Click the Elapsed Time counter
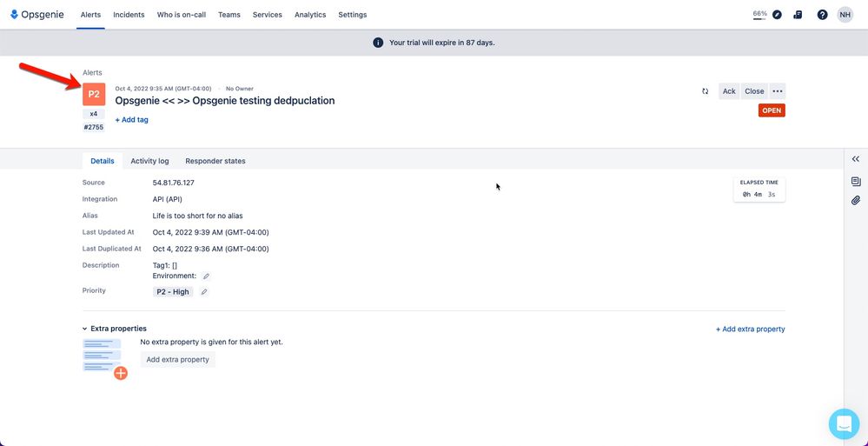This screenshot has width=868, height=446. (759, 190)
